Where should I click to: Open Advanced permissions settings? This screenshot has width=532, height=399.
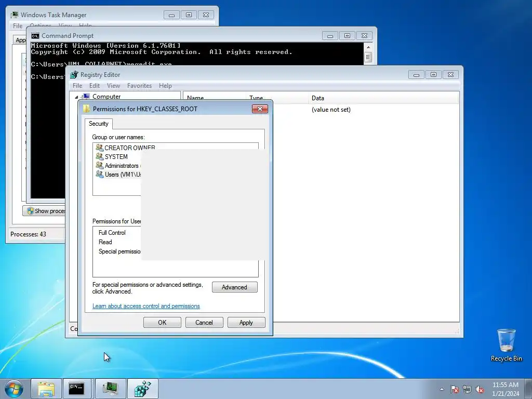point(234,287)
